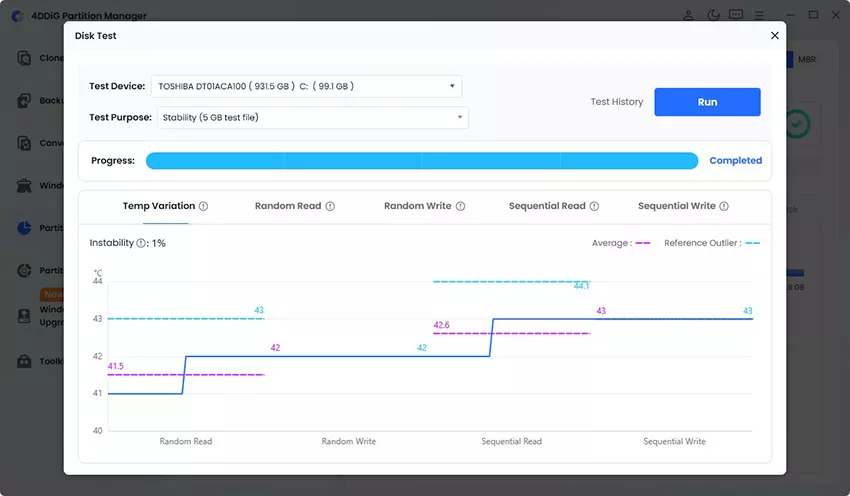The image size is (850, 496).
Task: Click the info icon beside Sequential Write
Action: coord(724,206)
